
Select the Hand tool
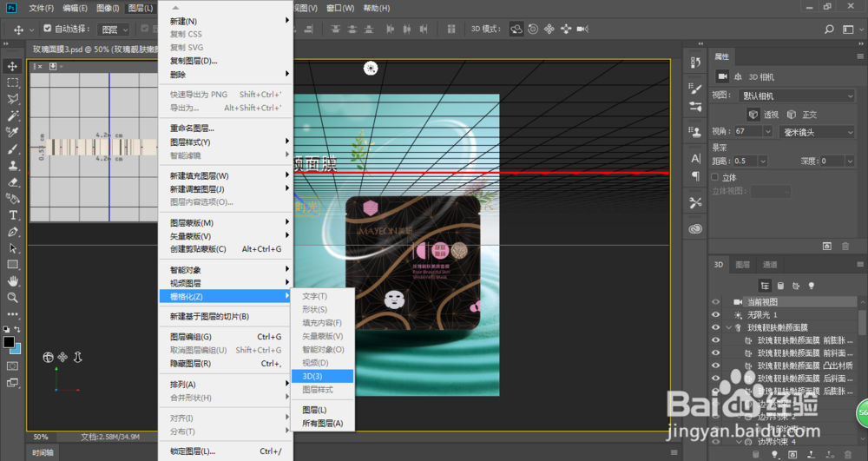coord(12,280)
